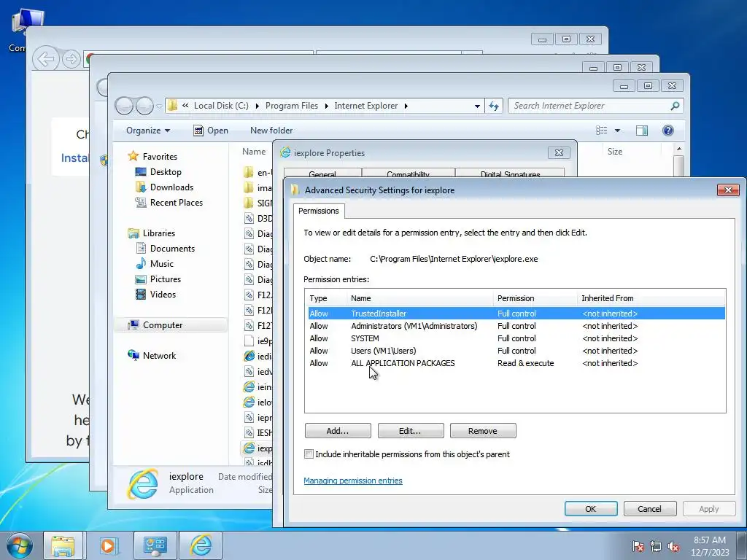Select the TrustedInstaller permission entry

tap(516, 314)
